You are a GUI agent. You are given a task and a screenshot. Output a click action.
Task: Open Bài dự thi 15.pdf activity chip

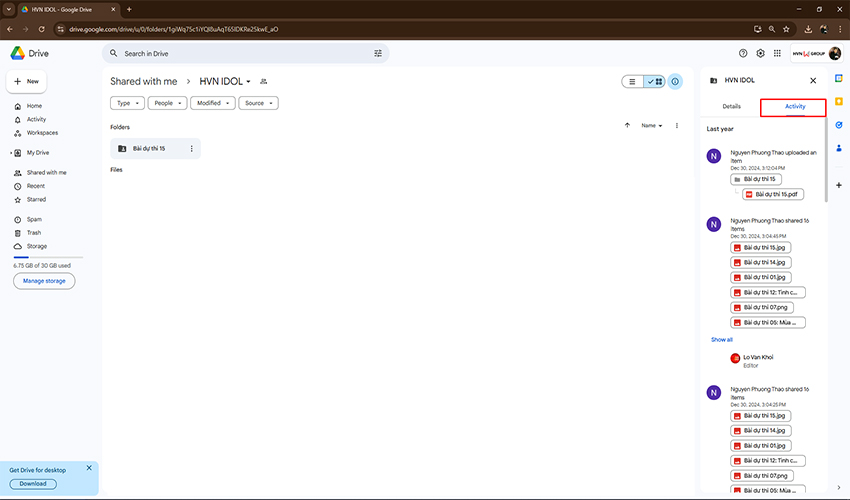pos(773,194)
